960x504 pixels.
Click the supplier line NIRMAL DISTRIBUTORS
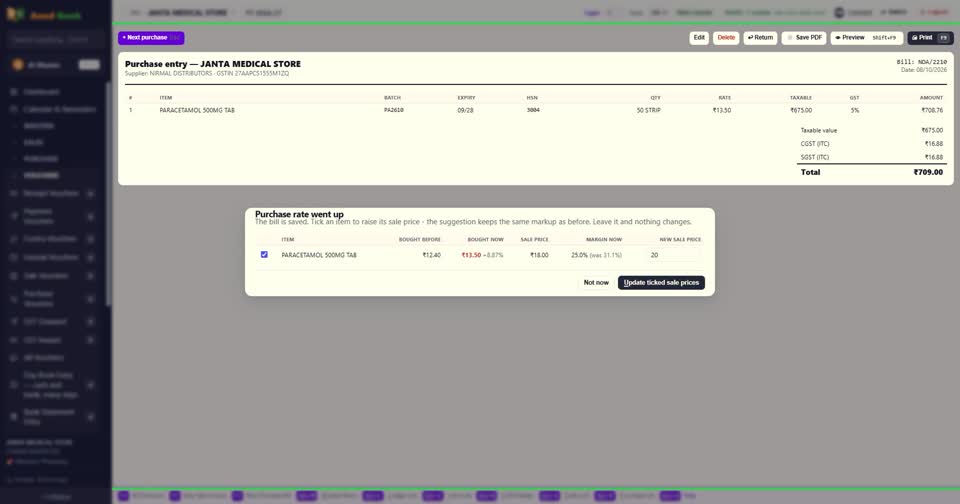[x=207, y=73]
